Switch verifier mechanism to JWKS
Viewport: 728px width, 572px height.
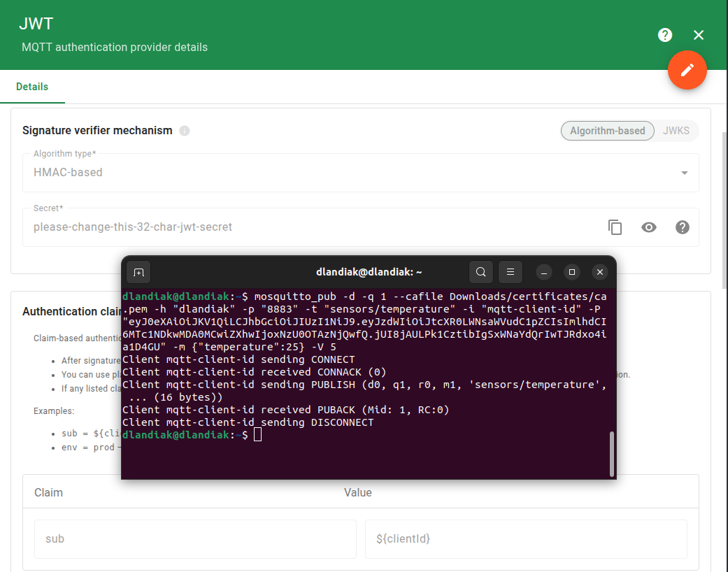coord(676,131)
